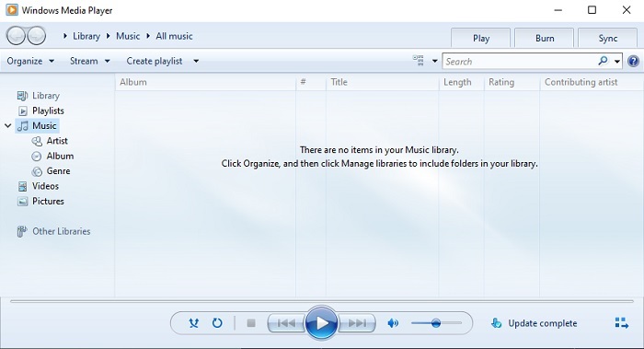Go forward with Forward arrow button

point(37,36)
